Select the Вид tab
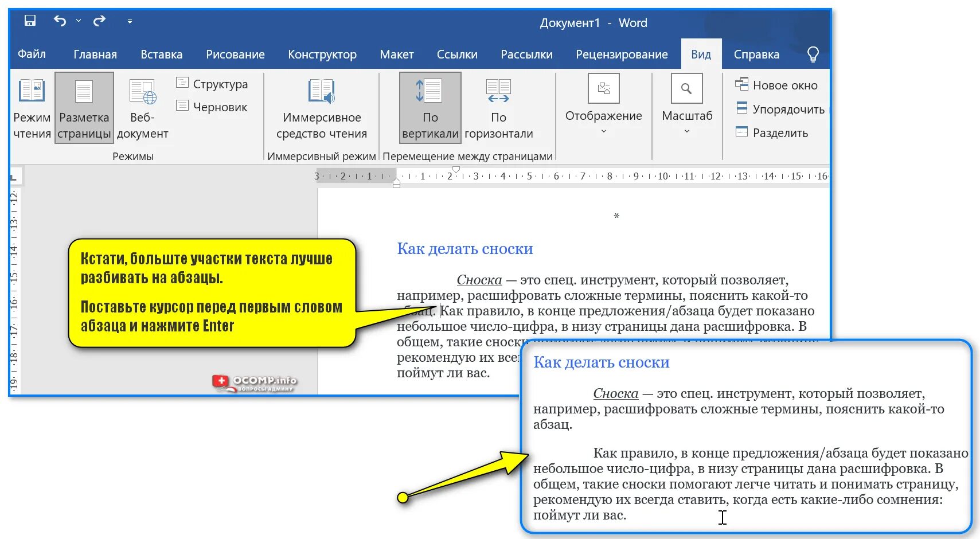Image resolution: width=980 pixels, height=539 pixels. [x=701, y=54]
